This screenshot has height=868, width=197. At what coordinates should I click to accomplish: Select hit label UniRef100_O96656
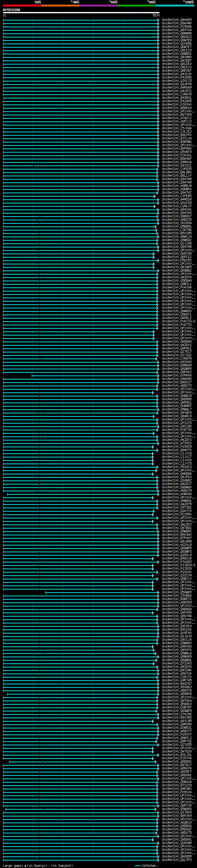pos(177,379)
